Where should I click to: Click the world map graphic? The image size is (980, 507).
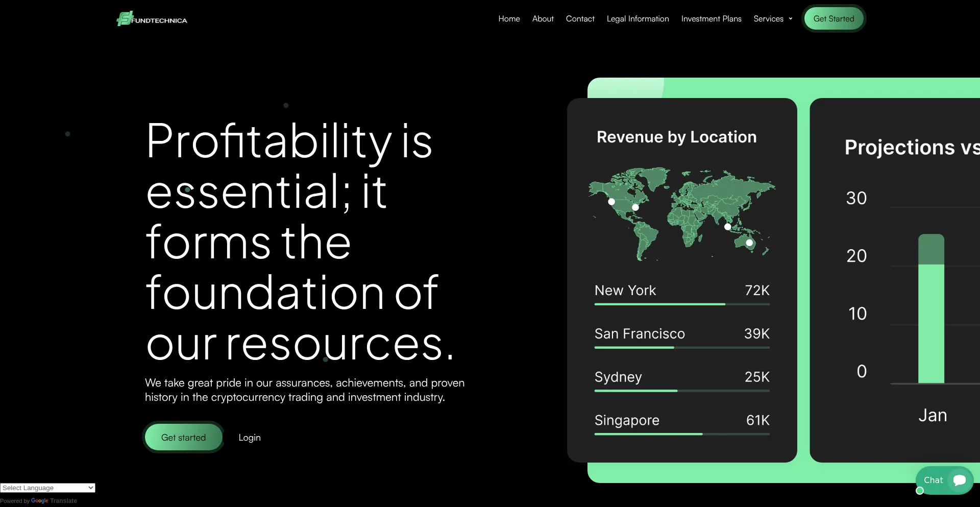click(x=682, y=213)
